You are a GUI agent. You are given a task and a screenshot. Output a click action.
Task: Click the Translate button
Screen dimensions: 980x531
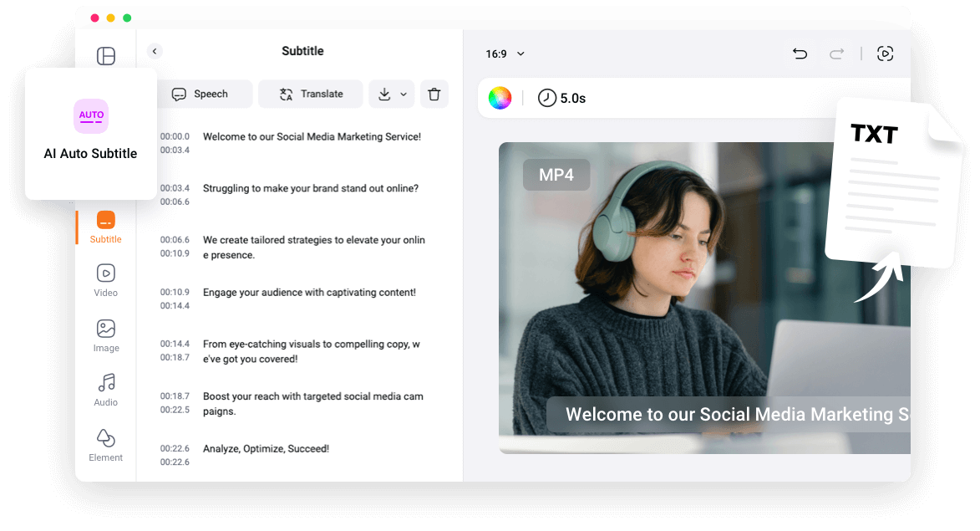pos(311,94)
